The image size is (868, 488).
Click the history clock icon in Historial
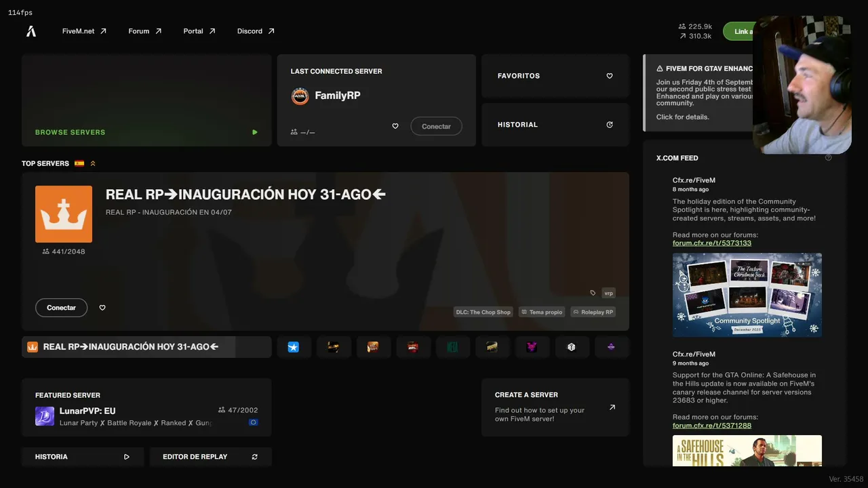pyautogui.click(x=610, y=125)
